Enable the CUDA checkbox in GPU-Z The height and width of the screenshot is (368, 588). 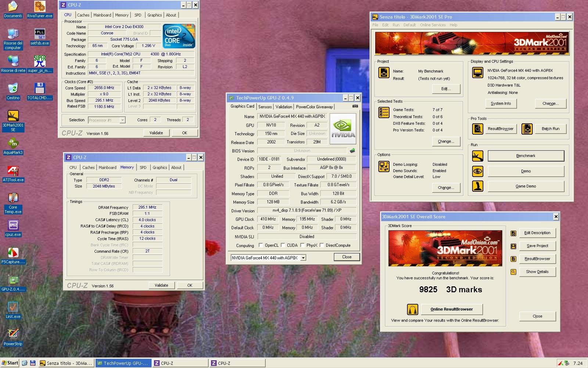pos(283,245)
